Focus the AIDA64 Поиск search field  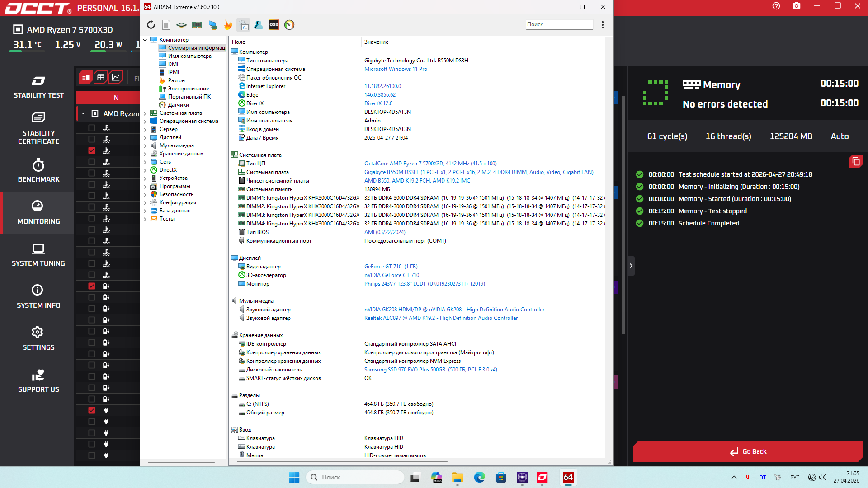[559, 24]
